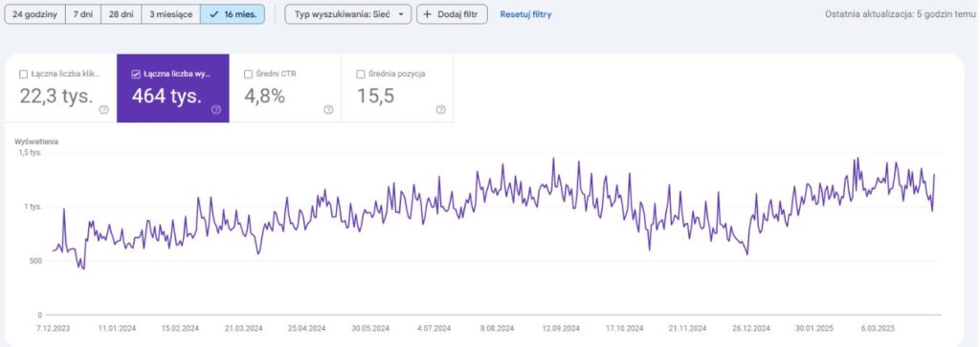Open help icon on Średnia pozycja card
Image resolution: width=980 pixels, height=347 pixels.
441,110
